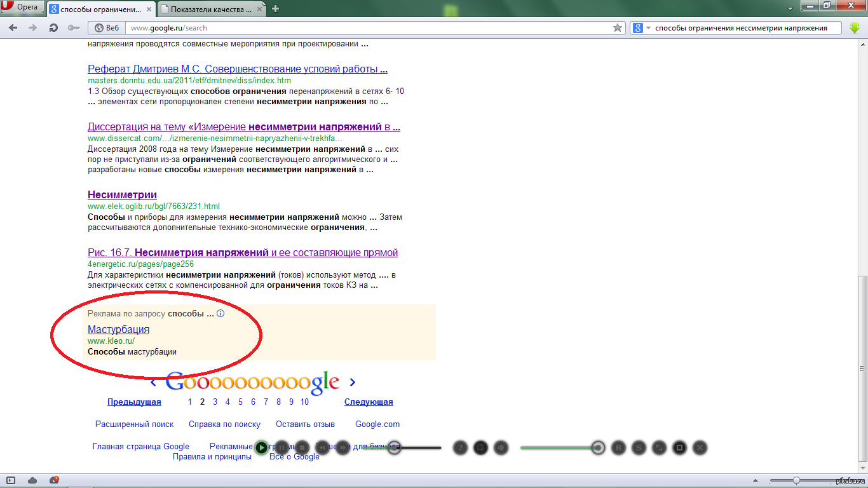This screenshot has height=488, width=868.
Task: Click the previous page chevron by Google logo
Action: [153, 383]
